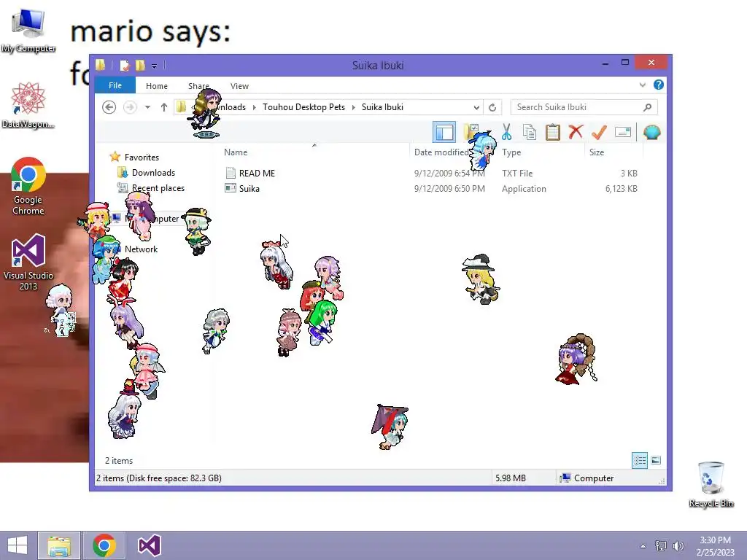This screenshot has height=560, width=747.
Task: Click Suika Ibuki breadcrumb segment
Action: pyautogui.click(x=382, y=107)
